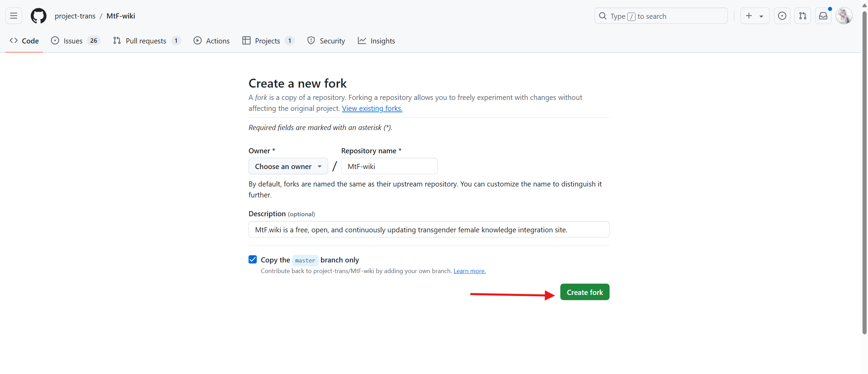Image resolution: width=868 pixels, height=374 pixels.
Task: Open the Security tab
Action: coord(326,41)
